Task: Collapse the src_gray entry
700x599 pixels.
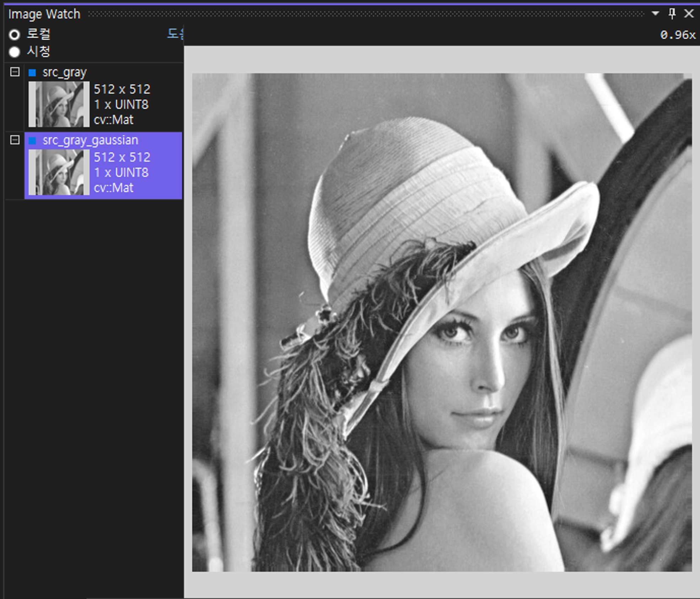Action: pyautogui.click(x=15, y=72)
